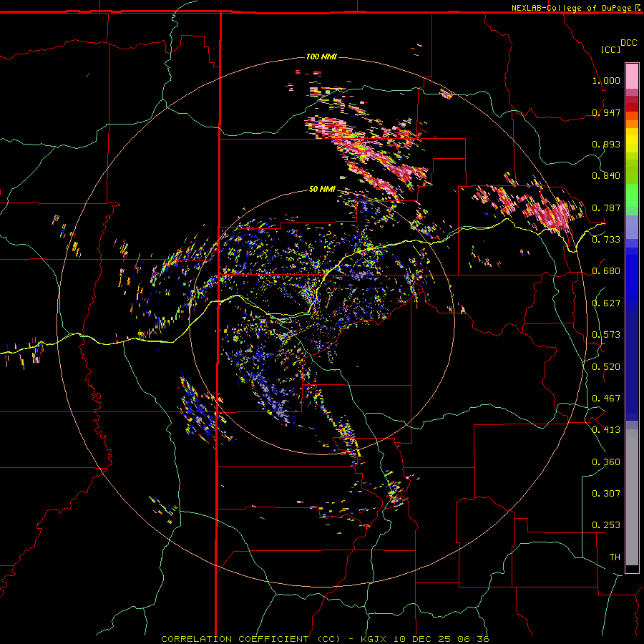Click the 0.467 color scale value
This screenshot has height=644, width=644.
[606, 399]
